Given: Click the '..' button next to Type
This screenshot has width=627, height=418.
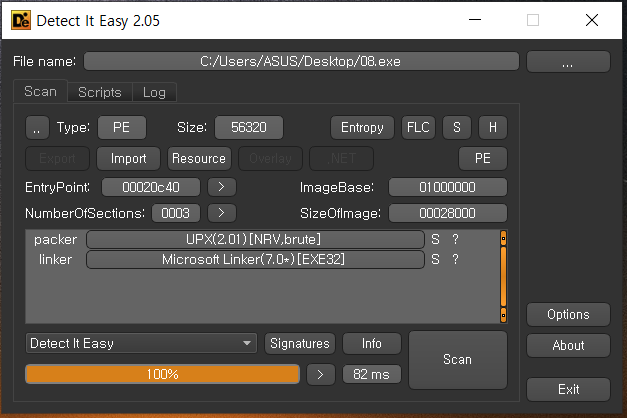Looking at the screenshot, I should click(37, 128).
